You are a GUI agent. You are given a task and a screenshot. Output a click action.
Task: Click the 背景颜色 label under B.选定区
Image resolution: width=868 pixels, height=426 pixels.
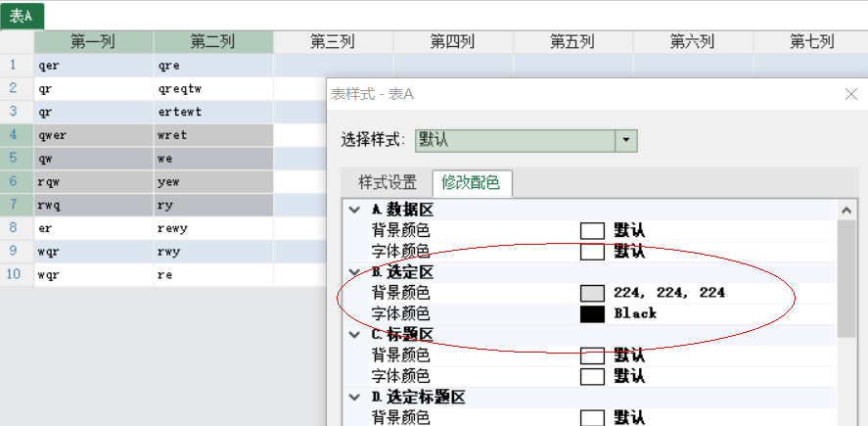(400, 293)
